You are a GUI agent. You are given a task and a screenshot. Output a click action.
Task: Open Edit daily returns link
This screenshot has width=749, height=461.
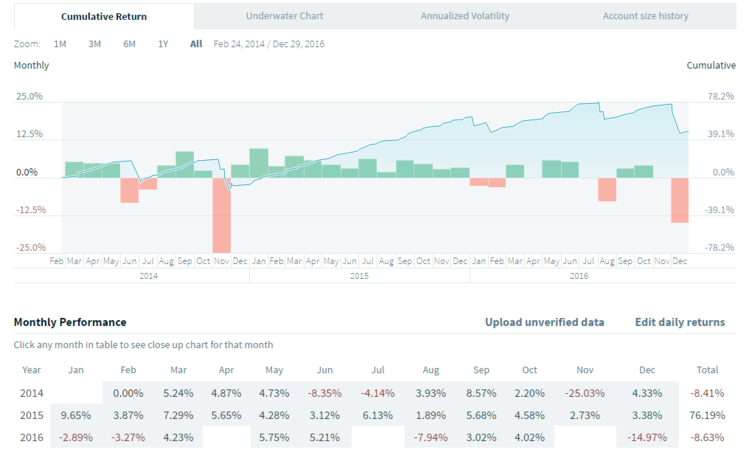coord(680,322)
